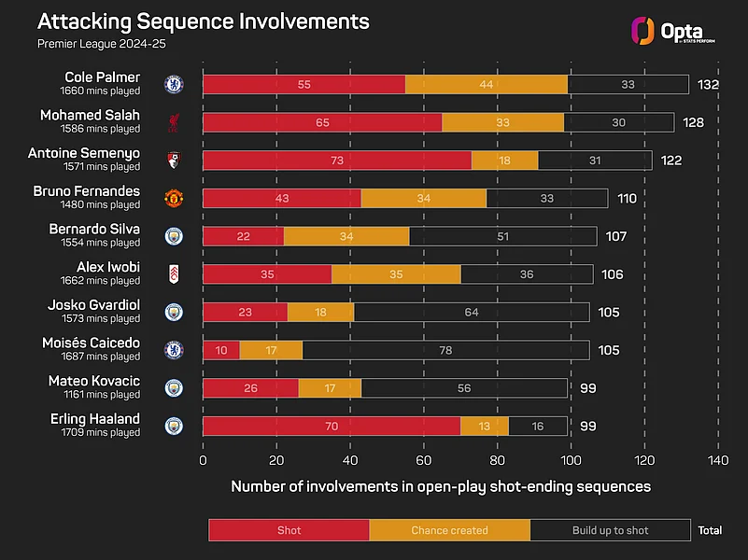Click the Attacking Sequence Involvements title

click(x=203, y=21)
